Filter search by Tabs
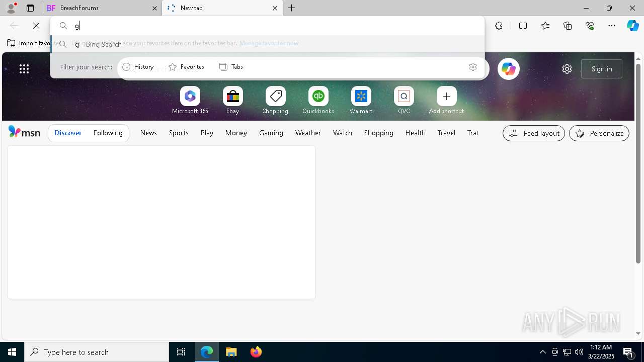 [231, 67]
